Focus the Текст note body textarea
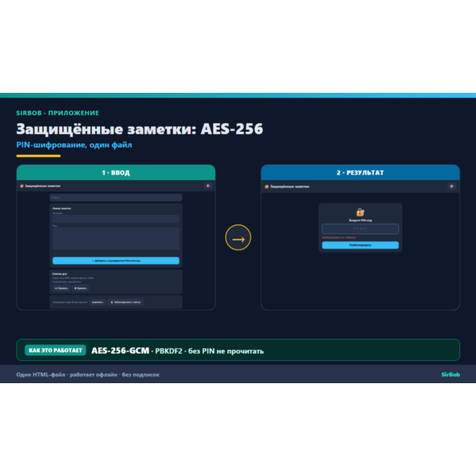The width and height of the screenshot is (476, 476). (116, 239)
